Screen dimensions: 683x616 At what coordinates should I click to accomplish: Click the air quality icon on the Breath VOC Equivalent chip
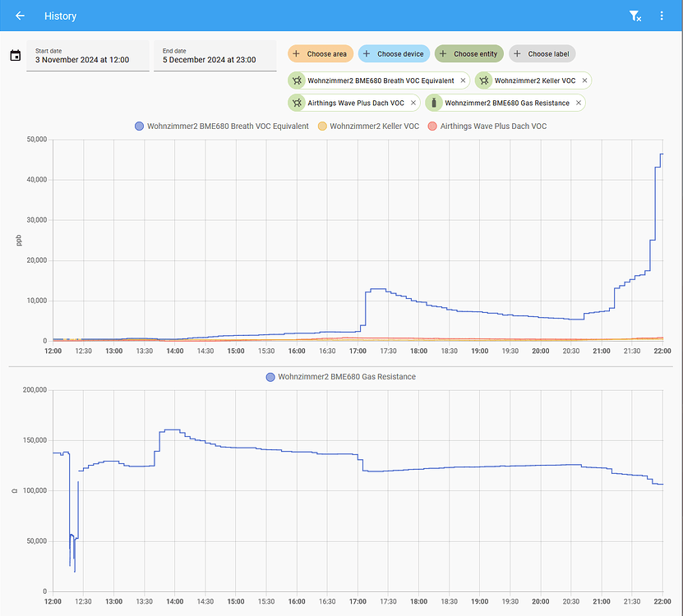coord(297,80)
